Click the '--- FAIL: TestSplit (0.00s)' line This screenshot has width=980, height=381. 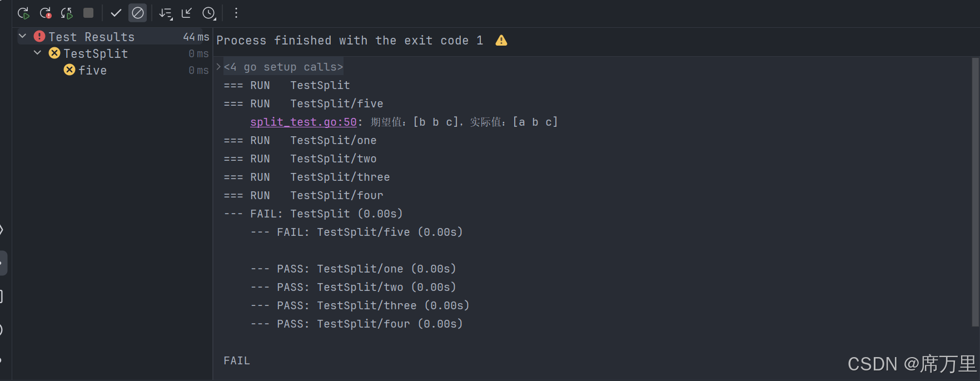[314, 214]
